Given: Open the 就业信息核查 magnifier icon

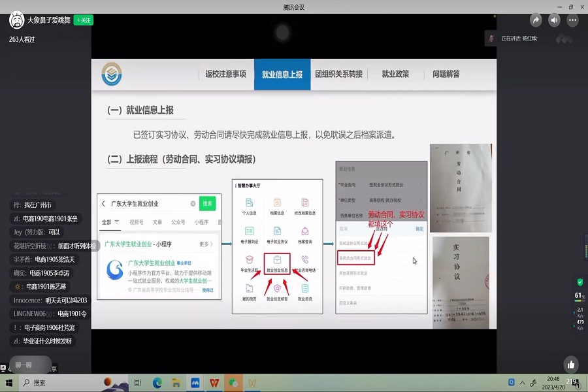Looking at the screenshot, I should click(276, 288).
